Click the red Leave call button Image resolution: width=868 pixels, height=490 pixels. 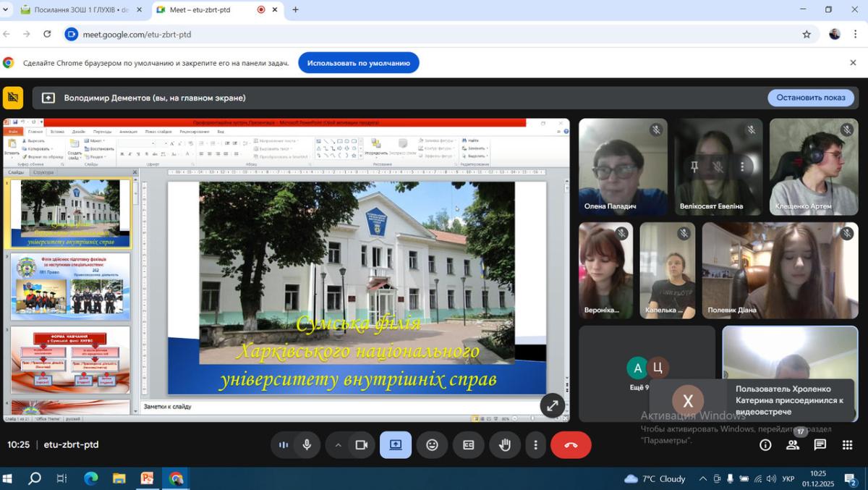coord(571,445)
